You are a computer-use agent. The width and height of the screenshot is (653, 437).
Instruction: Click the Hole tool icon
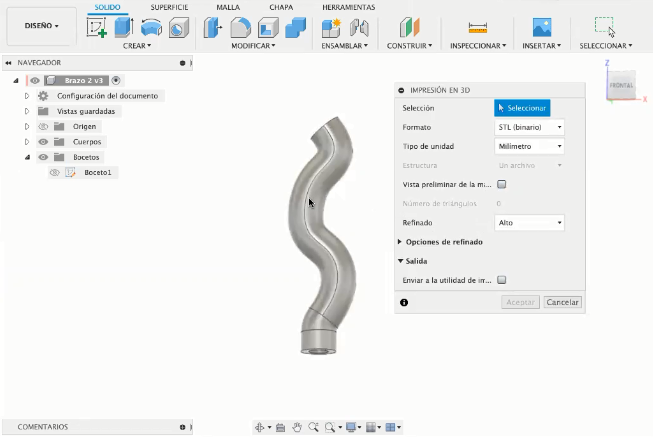[179, 28]
